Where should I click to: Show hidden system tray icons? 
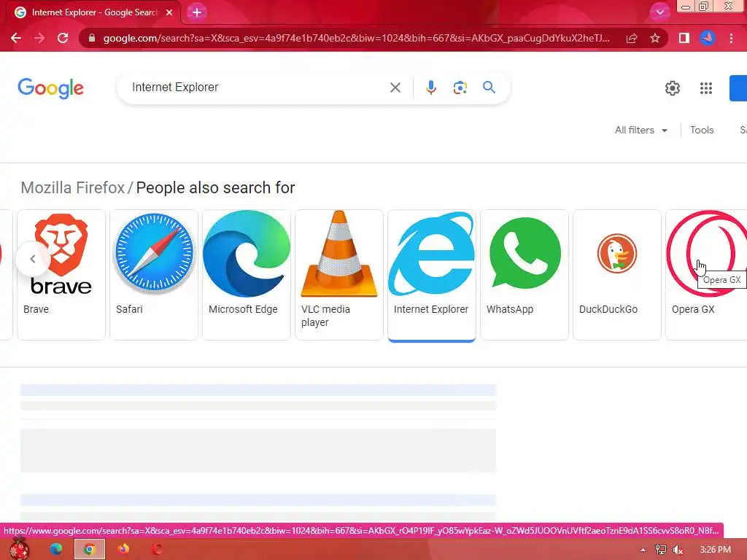click(x=643, y=550)
